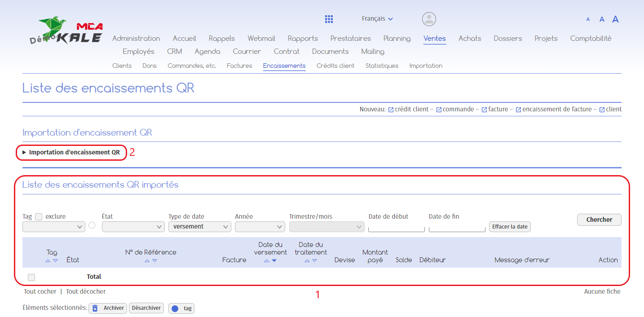The width and height of the screenshot is (644, 317).
Task: Sort Tag column ascending
Action: 48,261
